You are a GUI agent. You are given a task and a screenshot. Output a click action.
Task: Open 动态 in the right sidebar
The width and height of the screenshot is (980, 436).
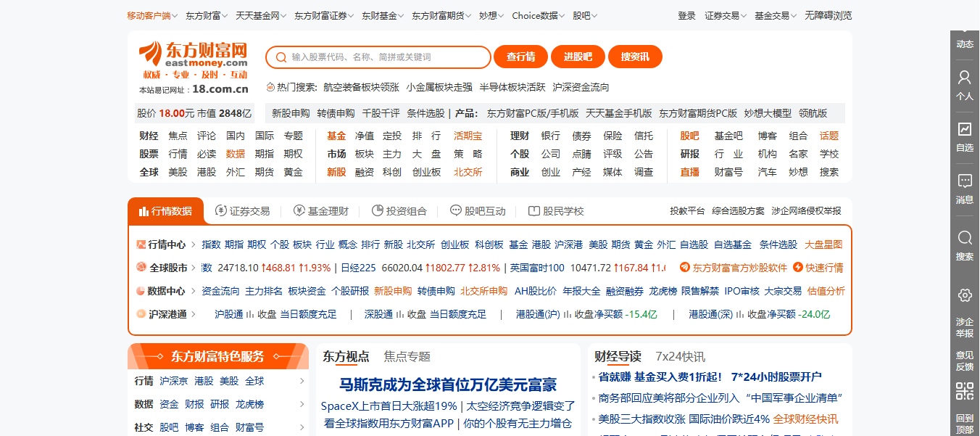pos(965,44)
